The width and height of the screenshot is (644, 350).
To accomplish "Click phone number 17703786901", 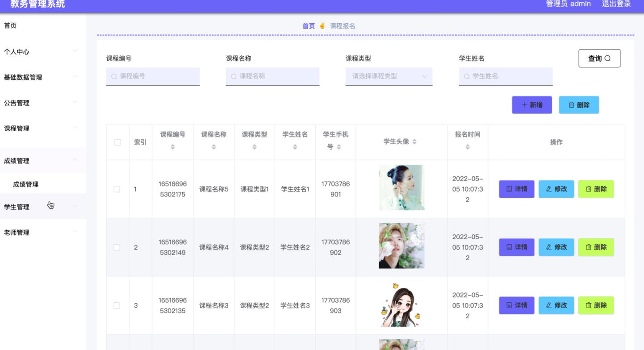I will point(336,189).
